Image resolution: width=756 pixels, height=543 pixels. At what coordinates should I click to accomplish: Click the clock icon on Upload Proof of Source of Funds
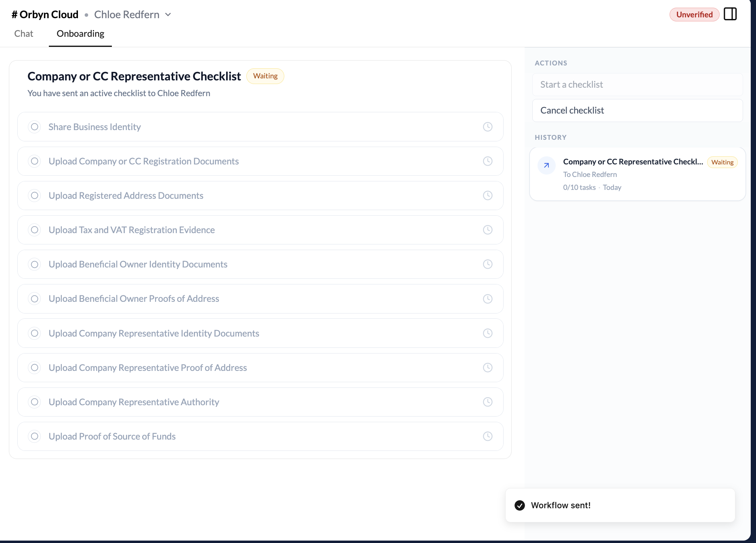coord(487,436)
